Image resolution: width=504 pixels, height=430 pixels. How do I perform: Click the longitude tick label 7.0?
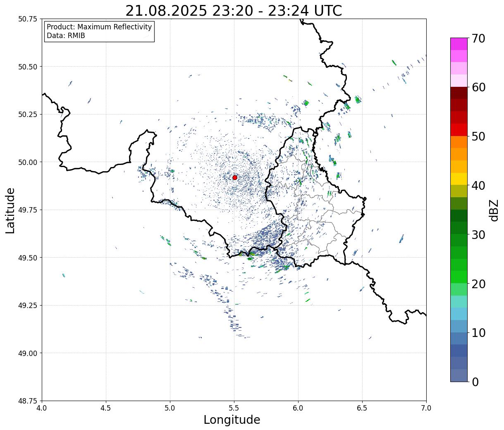[x=426, y=408]
